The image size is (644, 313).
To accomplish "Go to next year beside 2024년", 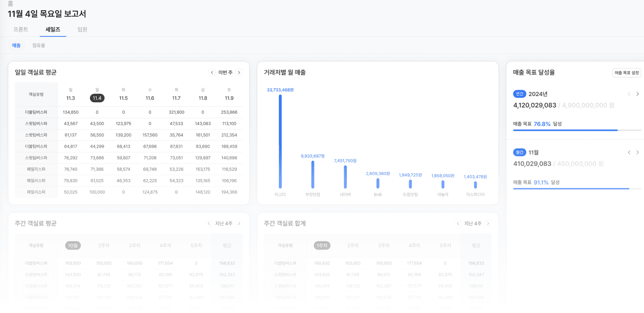I will [x=637, y=94].
